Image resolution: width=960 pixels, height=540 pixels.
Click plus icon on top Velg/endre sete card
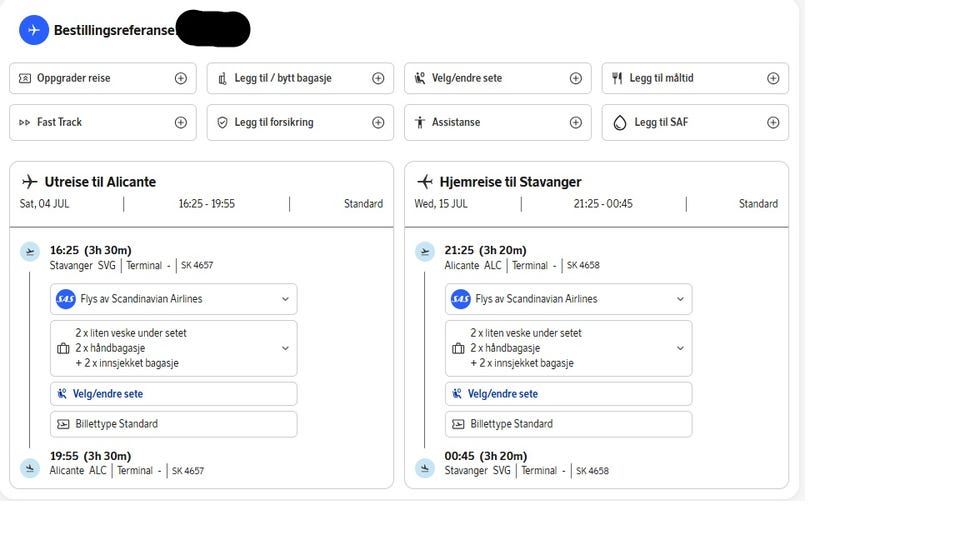[576, 78]
